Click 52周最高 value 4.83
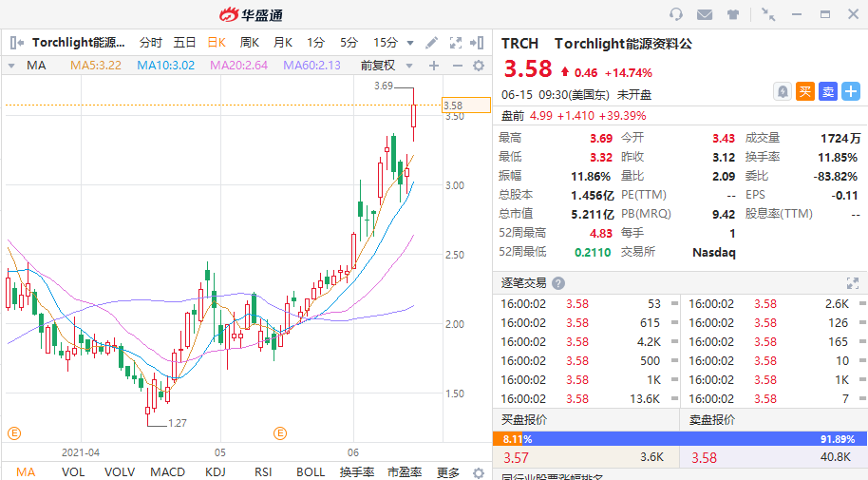The image size is (868, 480). pyautogui.click(x=600, y=234)
